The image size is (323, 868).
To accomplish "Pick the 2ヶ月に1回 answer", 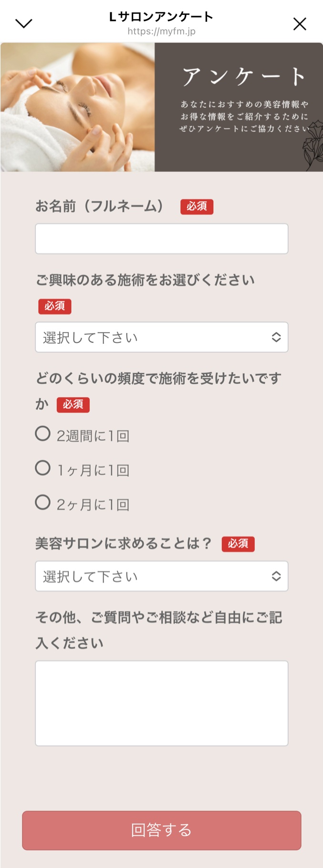I will [43, 503].
